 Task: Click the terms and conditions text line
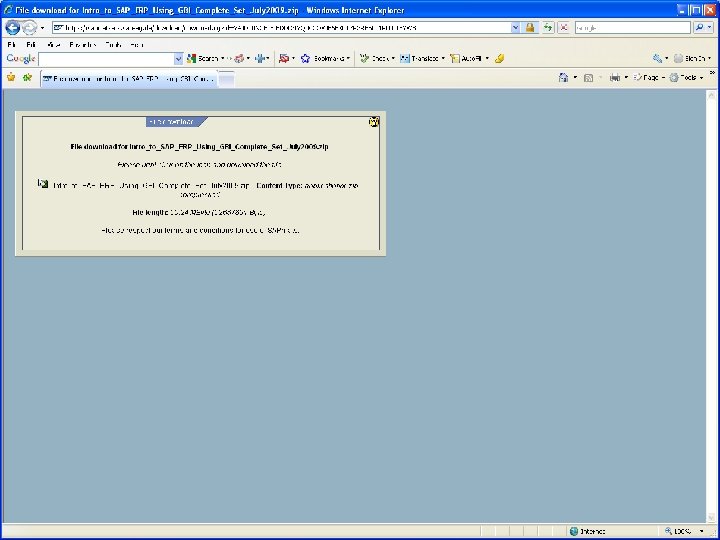[200, 230]
